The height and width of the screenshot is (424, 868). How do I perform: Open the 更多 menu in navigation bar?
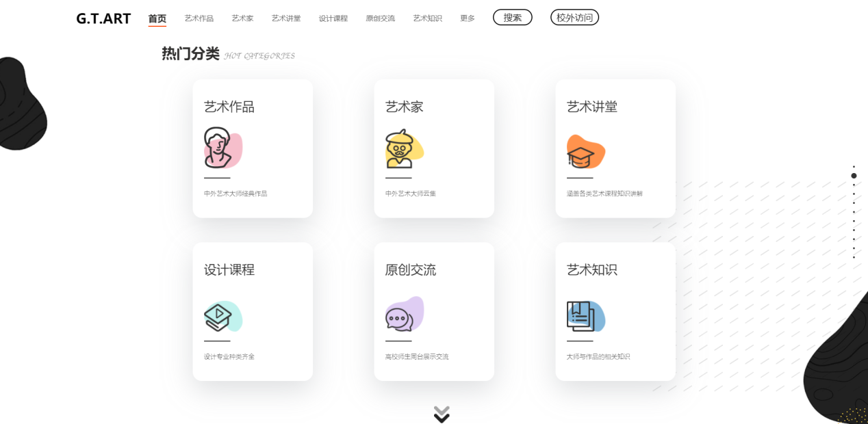pos(468,18)
